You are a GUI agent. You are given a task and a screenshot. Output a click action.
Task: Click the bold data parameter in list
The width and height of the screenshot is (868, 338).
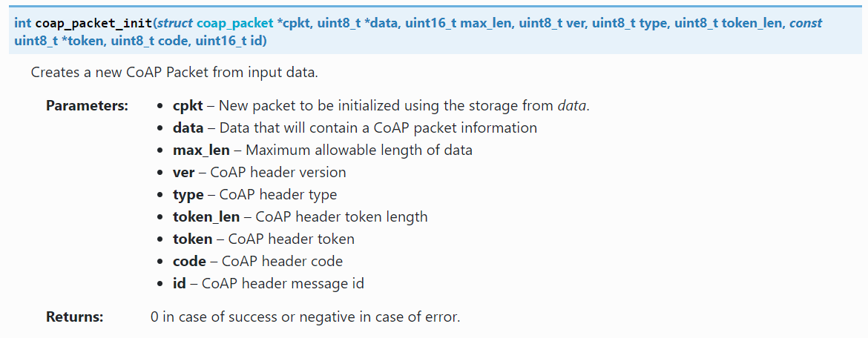click(188, 128)
